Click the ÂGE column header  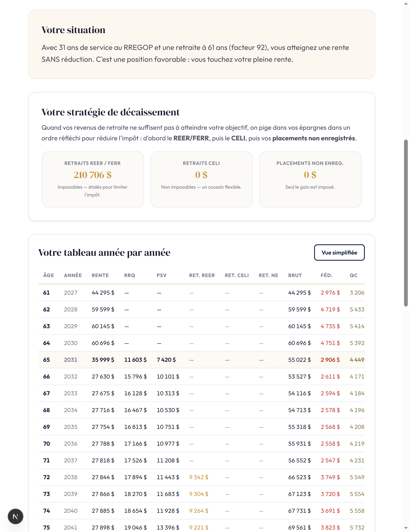49,275
